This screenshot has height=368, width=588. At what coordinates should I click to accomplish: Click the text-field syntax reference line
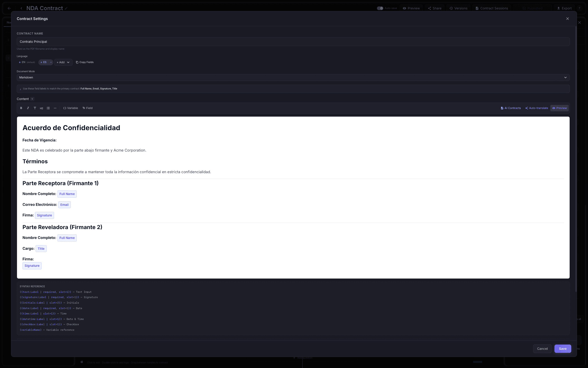56,292
